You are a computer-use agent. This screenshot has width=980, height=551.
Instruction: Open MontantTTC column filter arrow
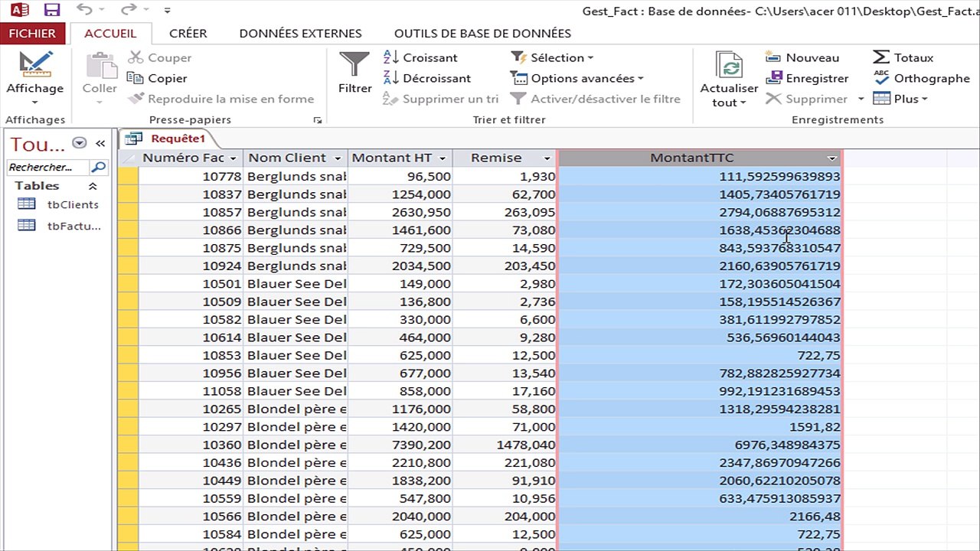831,158
